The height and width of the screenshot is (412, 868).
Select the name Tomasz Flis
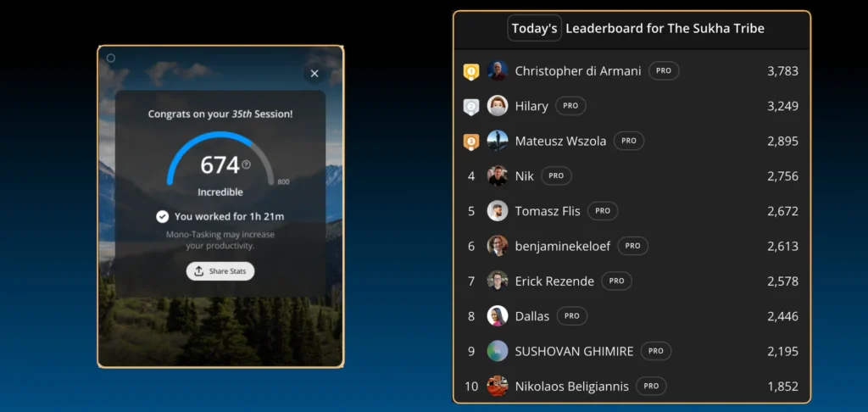click(x=548, y=211)
